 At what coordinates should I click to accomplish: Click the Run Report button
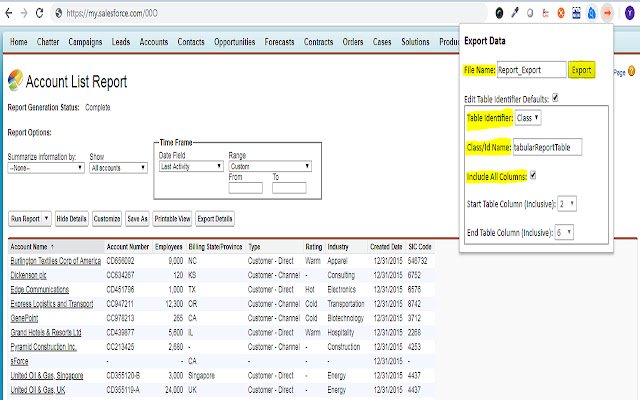(25, 218)
